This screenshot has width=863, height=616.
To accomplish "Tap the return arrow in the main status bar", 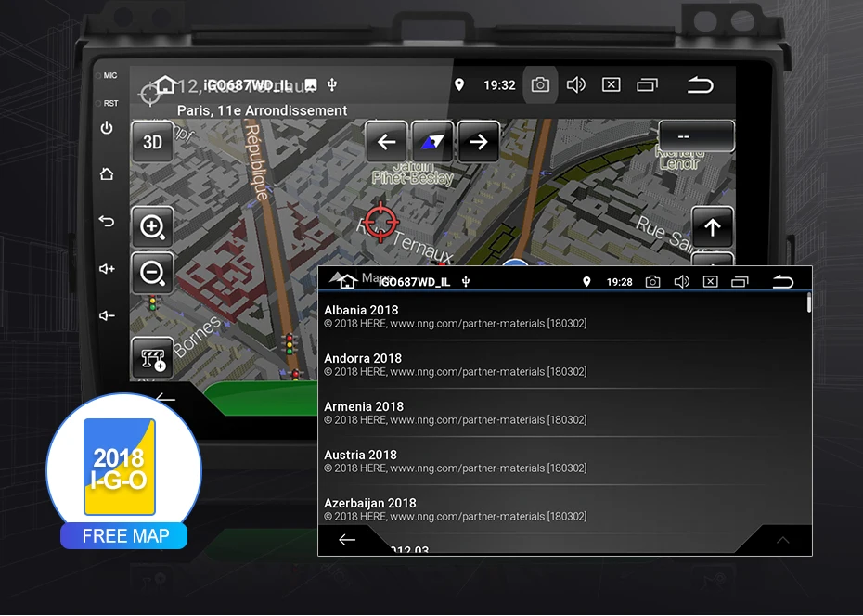I will 700,84.
